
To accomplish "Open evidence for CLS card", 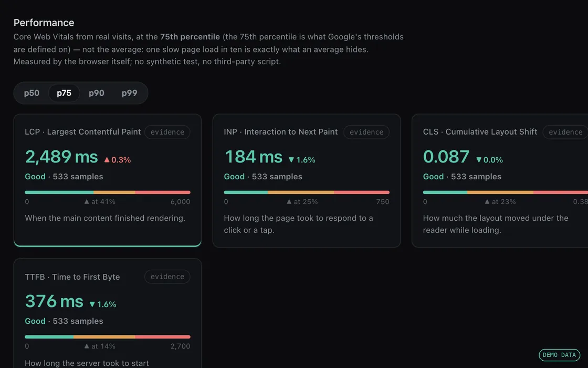I will [565, 132].
